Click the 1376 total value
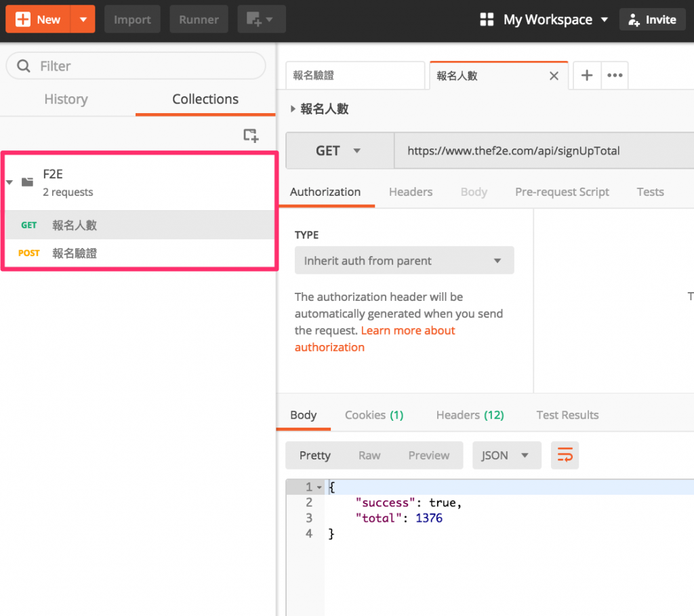694x616 pixels. coord(429,518)
